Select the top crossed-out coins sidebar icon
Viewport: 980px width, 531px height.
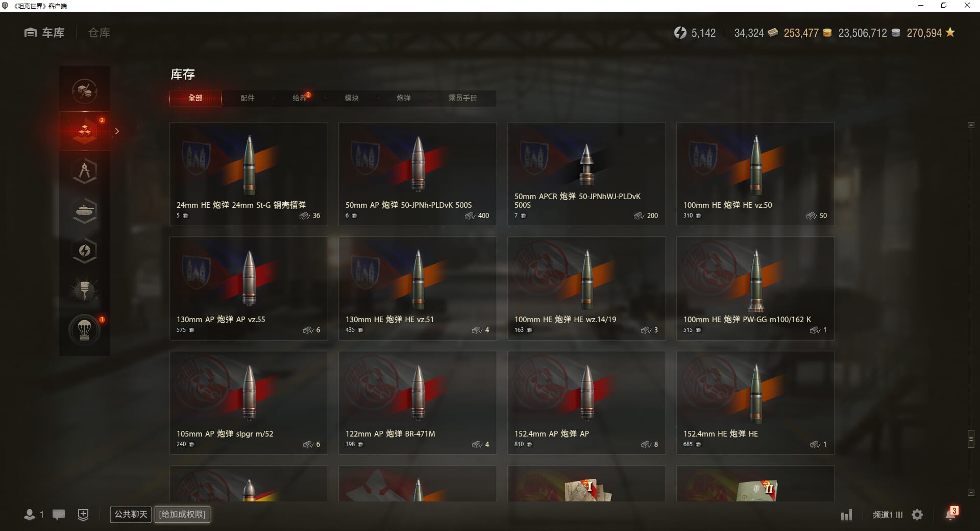pos(85,91)
